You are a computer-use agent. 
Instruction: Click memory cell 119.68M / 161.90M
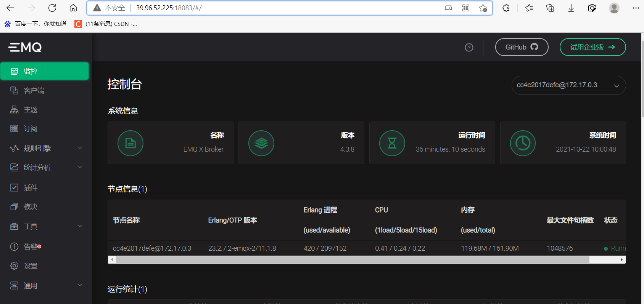490,248
